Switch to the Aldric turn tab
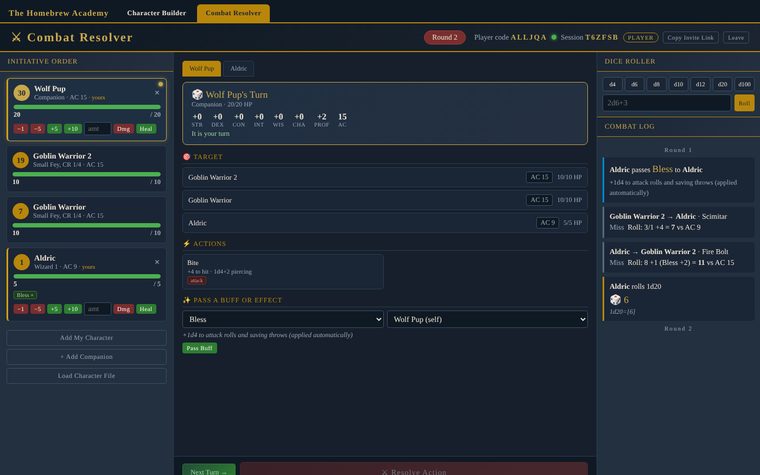 (x=238, y=68)
